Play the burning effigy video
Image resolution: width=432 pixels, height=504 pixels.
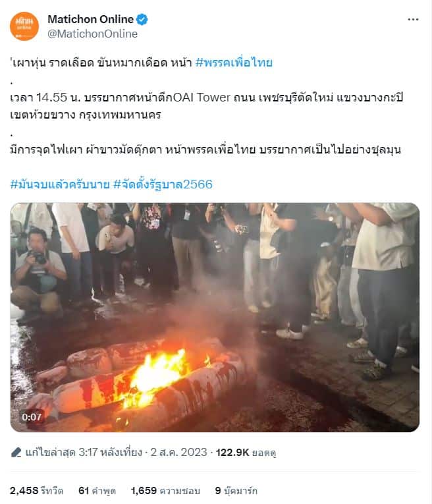coord(215,318)
